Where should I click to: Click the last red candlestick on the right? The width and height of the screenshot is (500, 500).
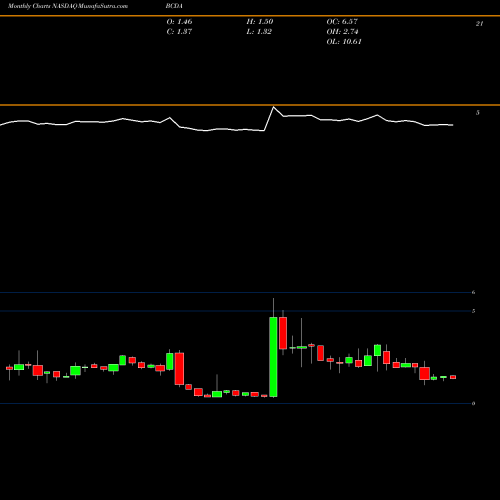click(x=453, y=377)
